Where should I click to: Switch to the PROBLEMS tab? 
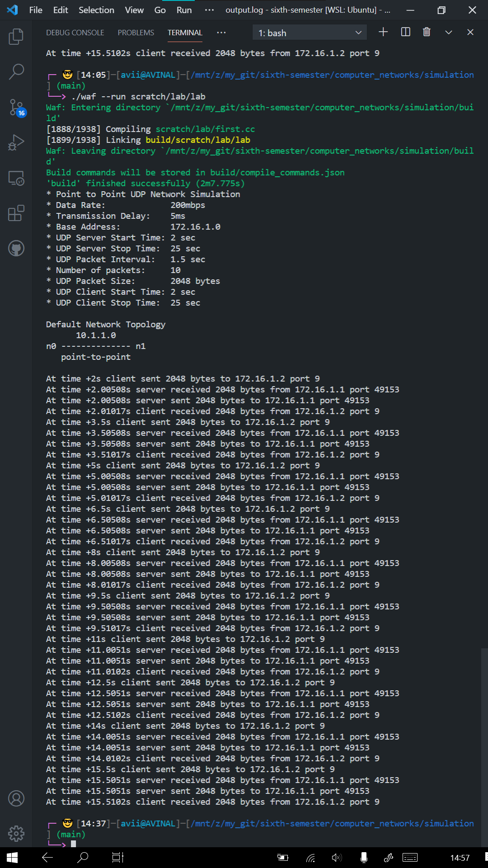tap(136, 33)
